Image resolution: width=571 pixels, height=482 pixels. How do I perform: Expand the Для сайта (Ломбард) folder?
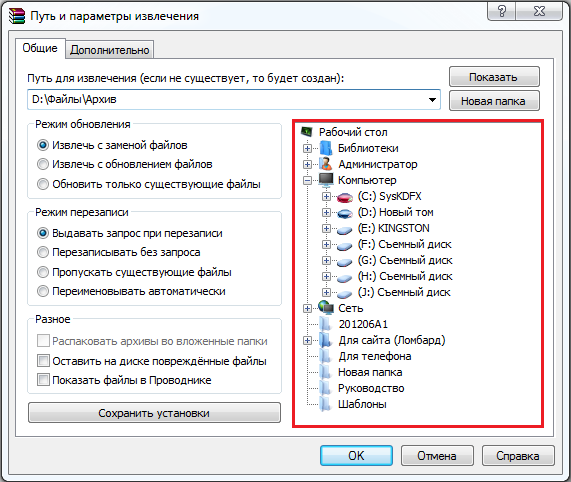(307, 340)
